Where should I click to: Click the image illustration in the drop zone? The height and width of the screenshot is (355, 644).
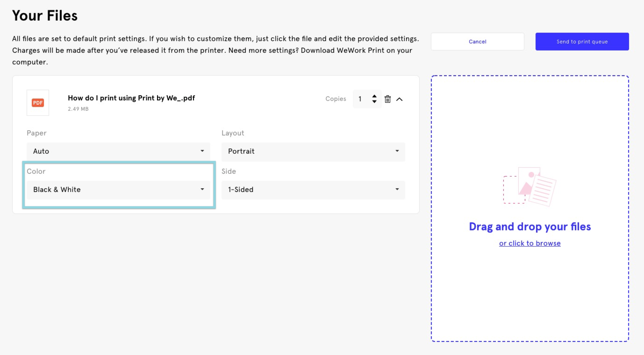pyautogui.click(x=530, y=186)
